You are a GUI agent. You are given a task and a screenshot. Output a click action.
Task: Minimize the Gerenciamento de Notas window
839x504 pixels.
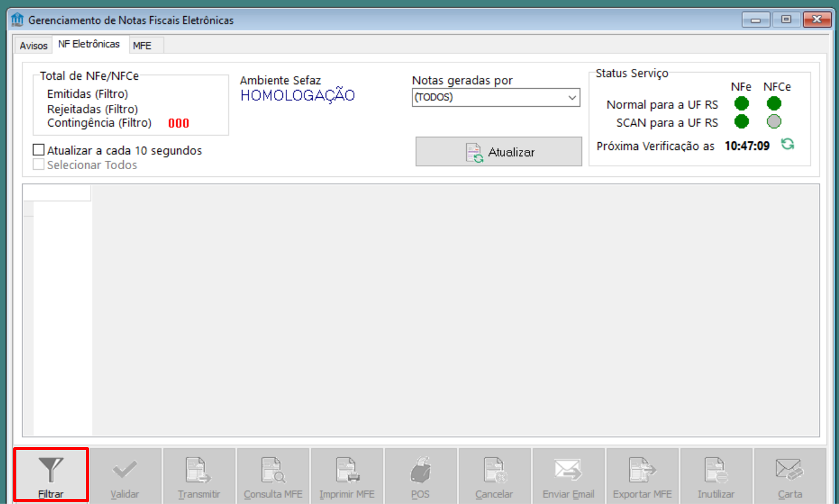(x=756, y=20)
